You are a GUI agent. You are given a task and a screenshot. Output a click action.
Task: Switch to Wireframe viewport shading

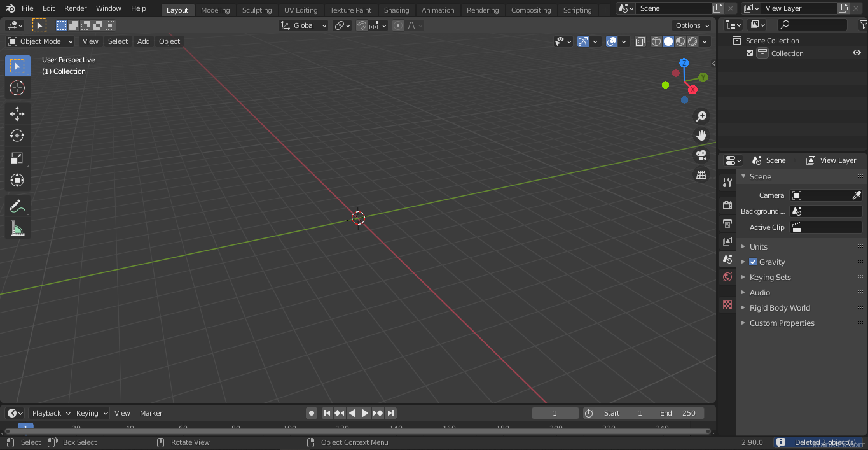[x=656, y=41]
